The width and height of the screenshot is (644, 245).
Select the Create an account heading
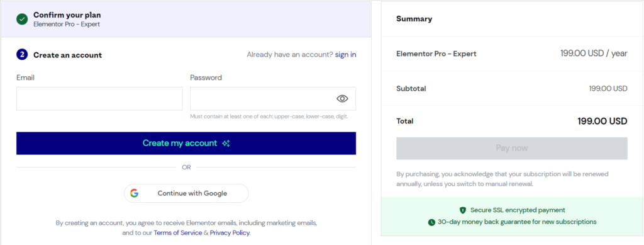pyautogui.click(x=68, y=55)
